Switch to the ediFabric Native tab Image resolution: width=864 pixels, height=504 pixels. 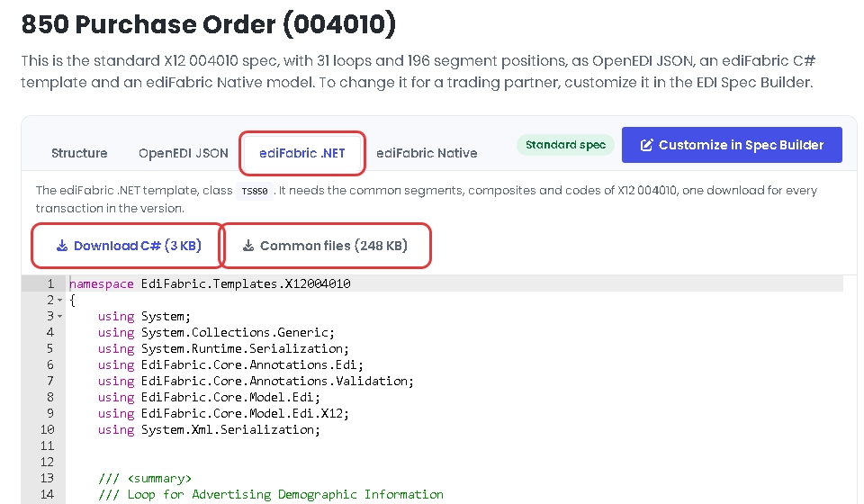427,153
